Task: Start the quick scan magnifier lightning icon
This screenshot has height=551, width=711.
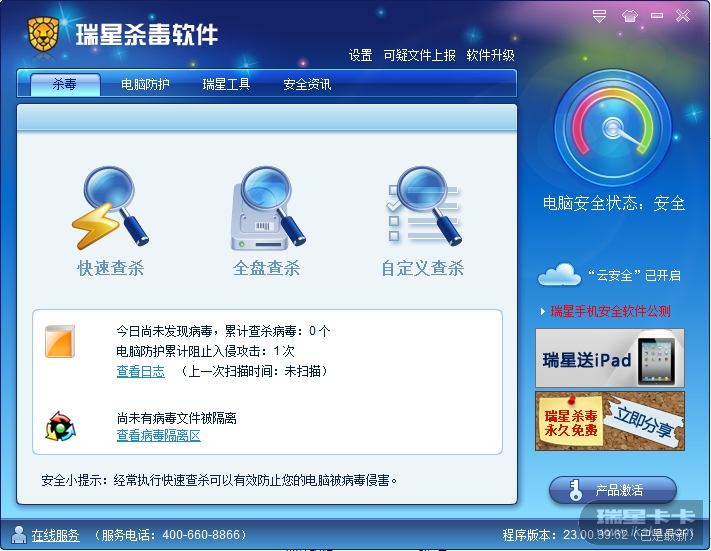Action: point(110,207)
